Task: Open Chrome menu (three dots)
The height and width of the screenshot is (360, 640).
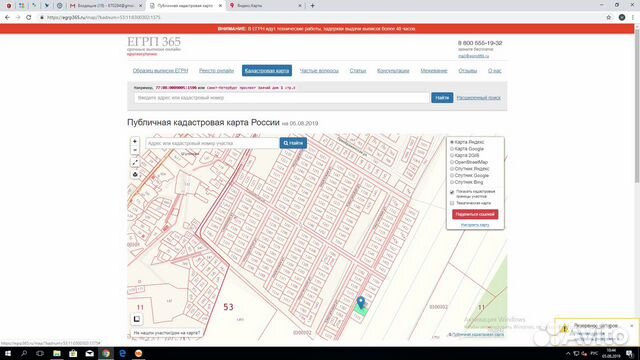Action: (x=633, y=18)
